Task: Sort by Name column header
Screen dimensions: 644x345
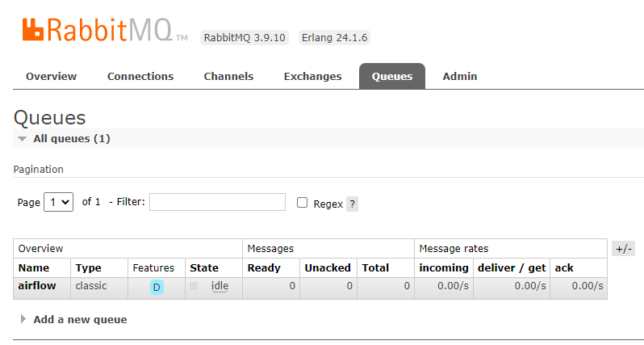Action: pos(34,268)
